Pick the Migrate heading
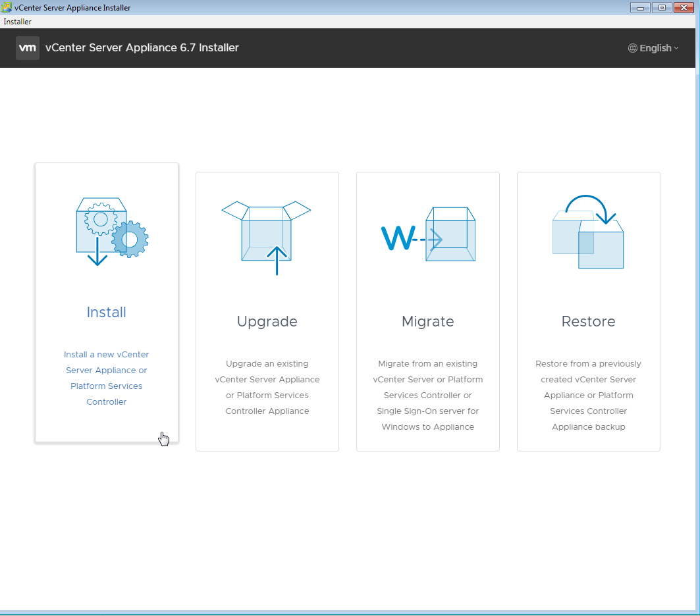 428,321
